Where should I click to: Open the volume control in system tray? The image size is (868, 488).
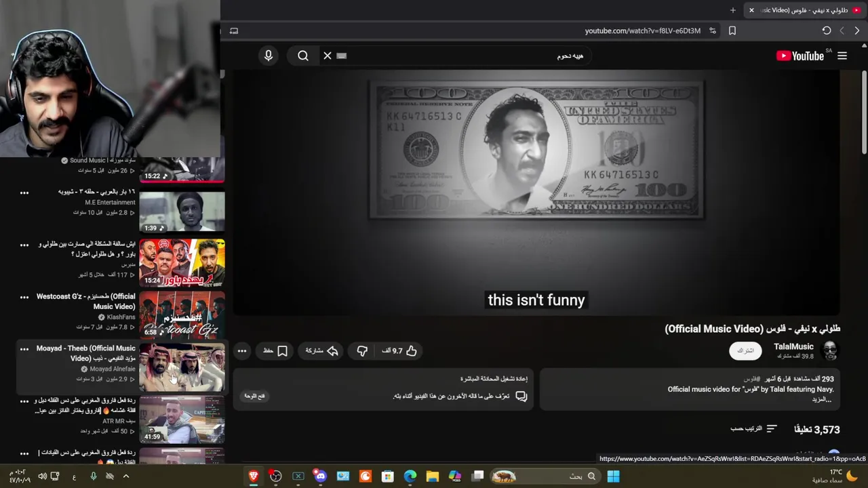[42, 476]
